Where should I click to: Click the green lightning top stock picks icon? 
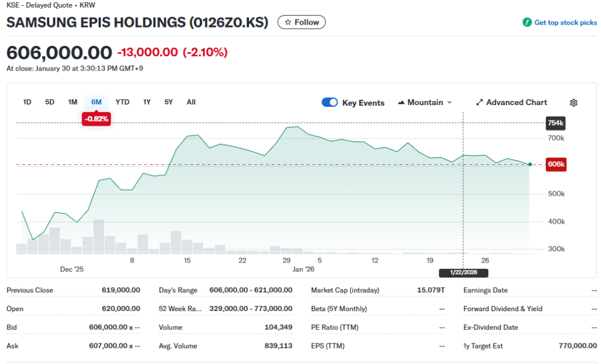click(527, 22)
